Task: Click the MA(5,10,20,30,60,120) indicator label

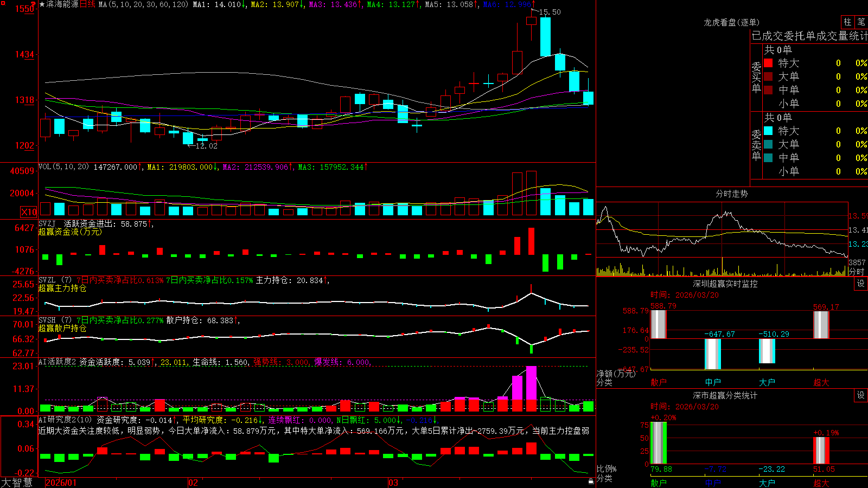Action: point(143,4)
